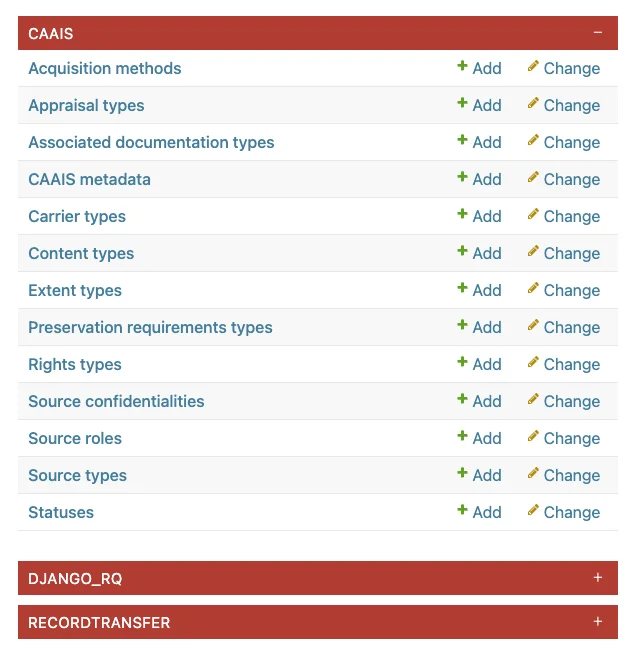Click Add plus icon for Acquisition methods
Screen dimensions: 637x648
tap(462, 66)
